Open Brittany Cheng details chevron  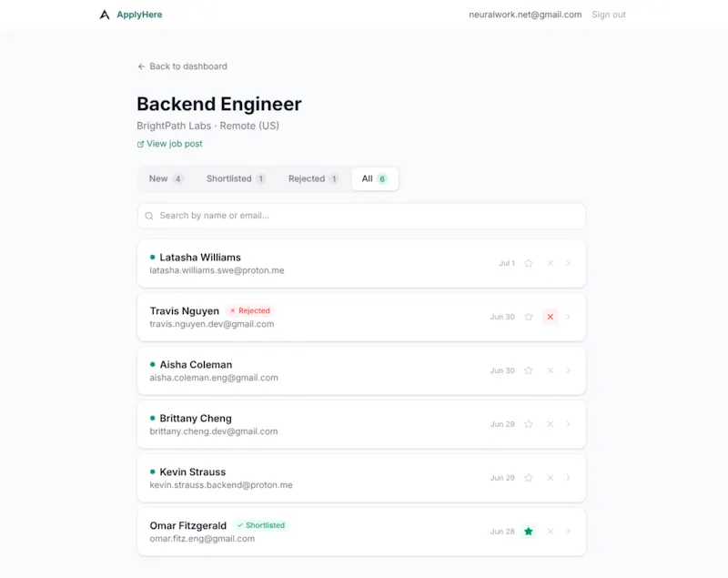pyautogui.click(x=568, y=424)
